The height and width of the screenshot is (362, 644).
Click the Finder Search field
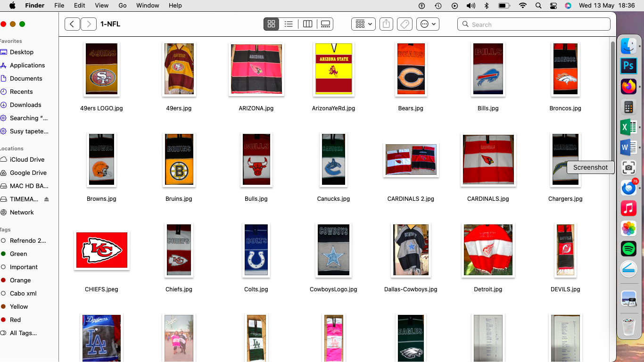[534, 24]
